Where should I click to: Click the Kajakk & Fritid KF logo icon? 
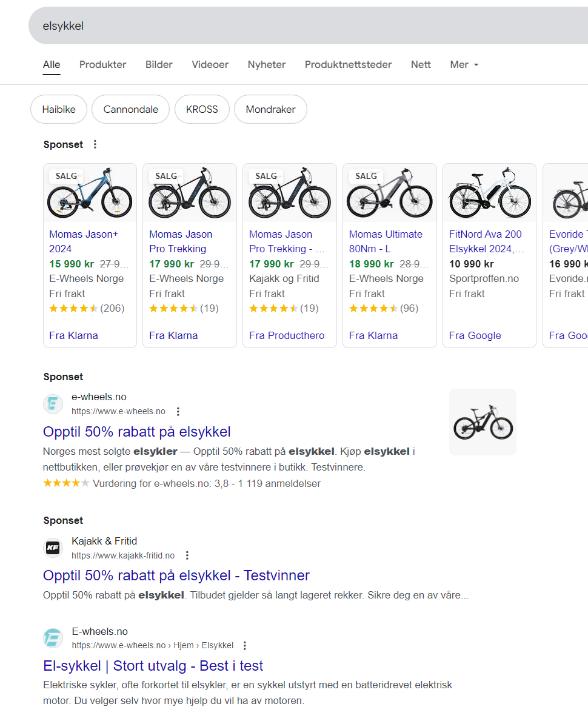coord(53,548)
